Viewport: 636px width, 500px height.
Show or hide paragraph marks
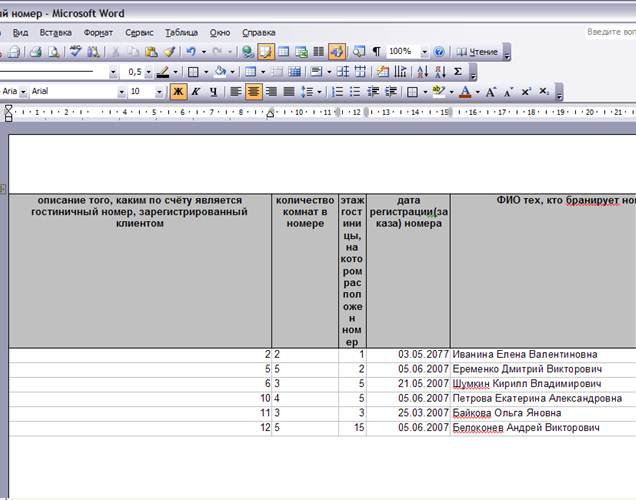376,52
